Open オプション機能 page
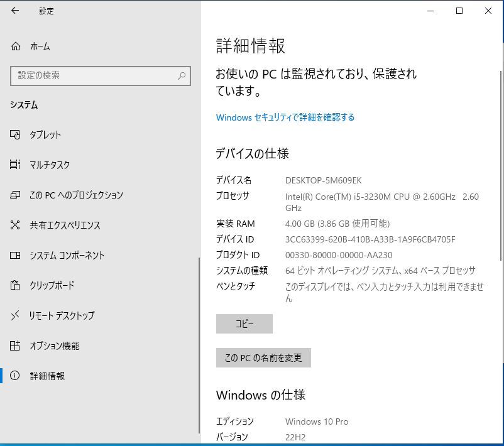 click(100, 345)
